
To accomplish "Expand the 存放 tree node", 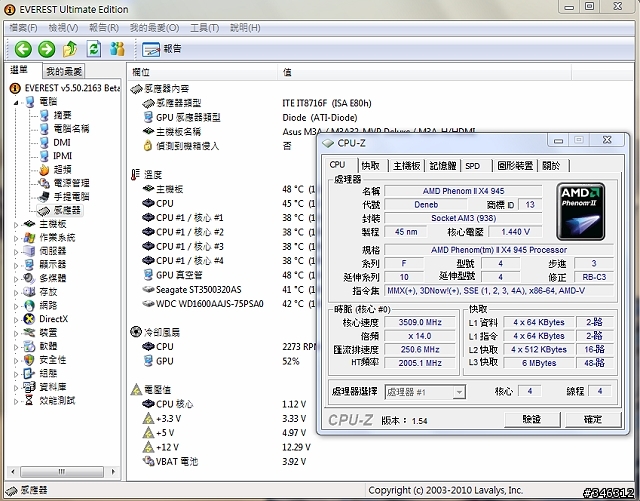I will coord(16,292).
